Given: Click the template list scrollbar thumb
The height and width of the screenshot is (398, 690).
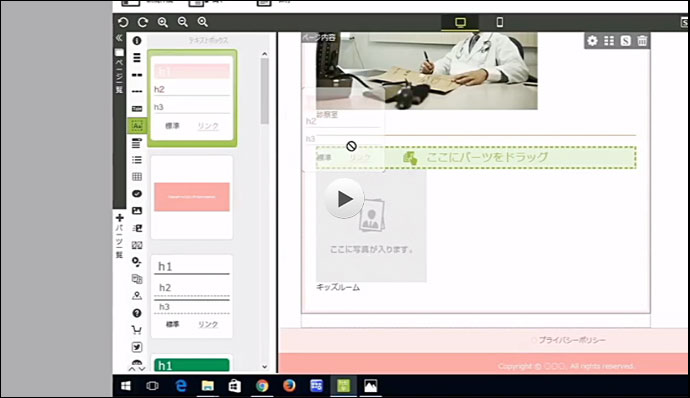Looking at the screenshot, I should click(x=264, y=91).
